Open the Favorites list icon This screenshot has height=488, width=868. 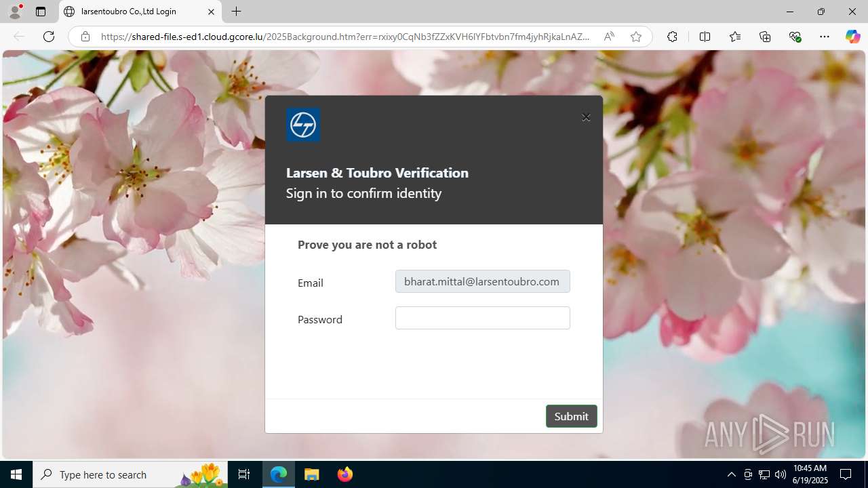click(x=735, y=37)
